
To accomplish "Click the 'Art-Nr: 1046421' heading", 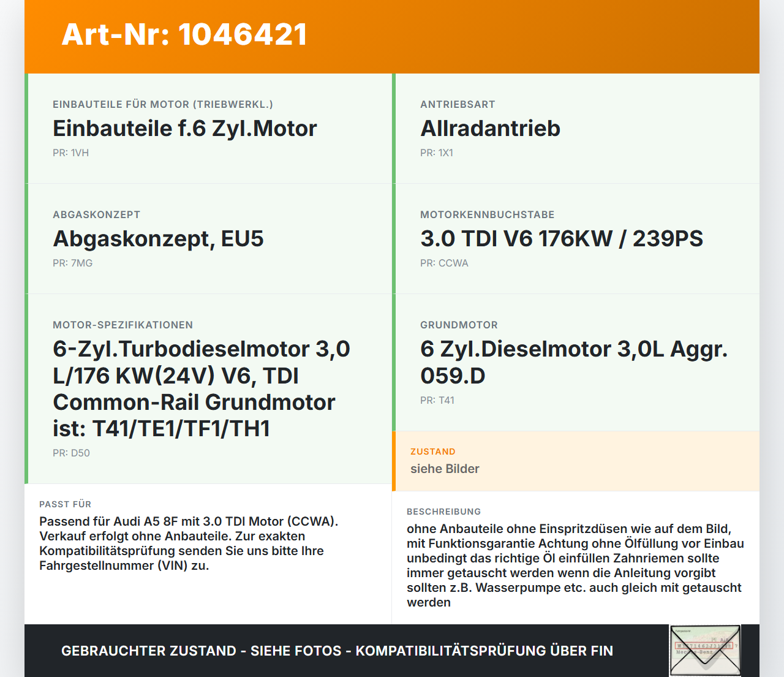I will (184, 34).
